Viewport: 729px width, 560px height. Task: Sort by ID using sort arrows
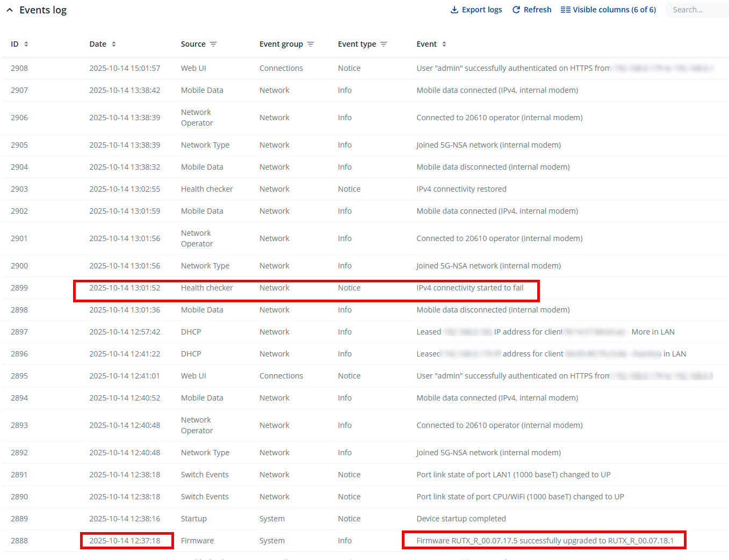(26, 44)
